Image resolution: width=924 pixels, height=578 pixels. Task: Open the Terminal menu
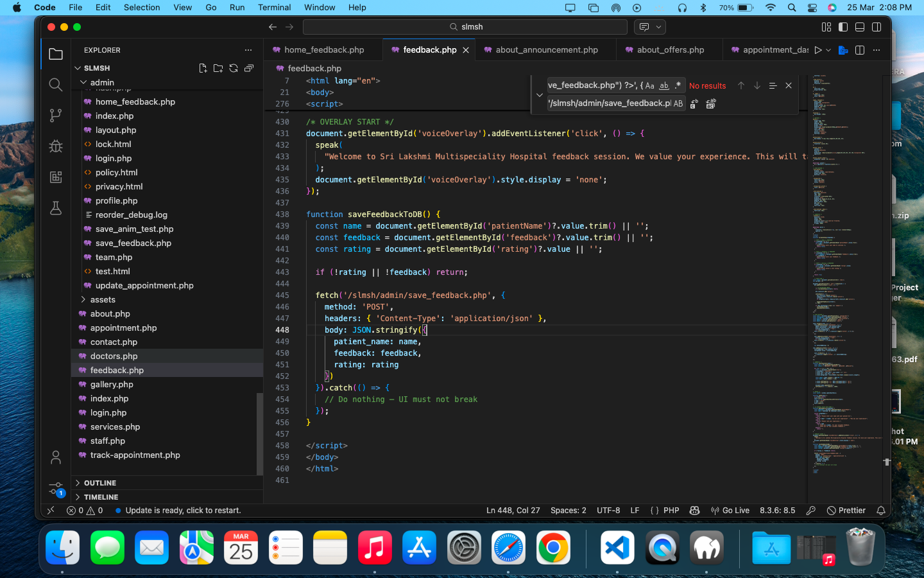(274, 8)
